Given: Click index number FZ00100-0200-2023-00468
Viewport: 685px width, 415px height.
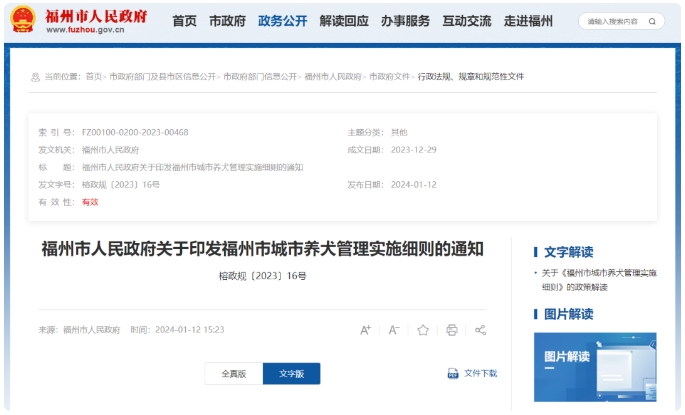Looking at the screenshot, I should click(135, 132).
